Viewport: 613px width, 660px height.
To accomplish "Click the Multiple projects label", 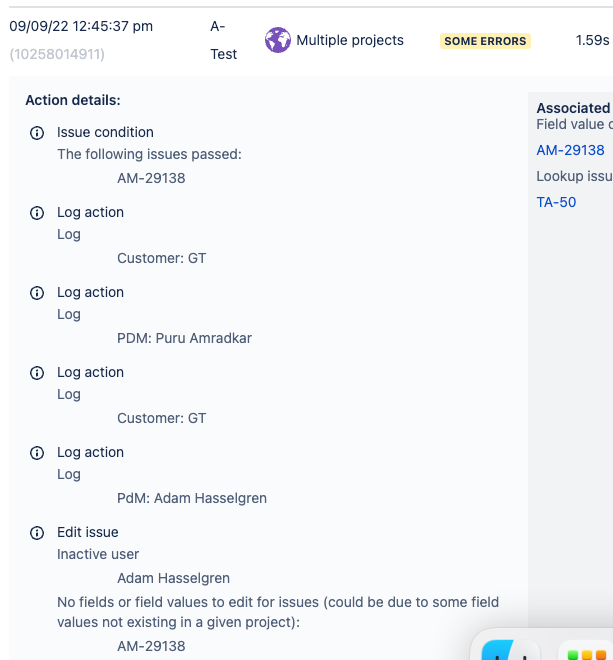I will [x=350, y=40].
